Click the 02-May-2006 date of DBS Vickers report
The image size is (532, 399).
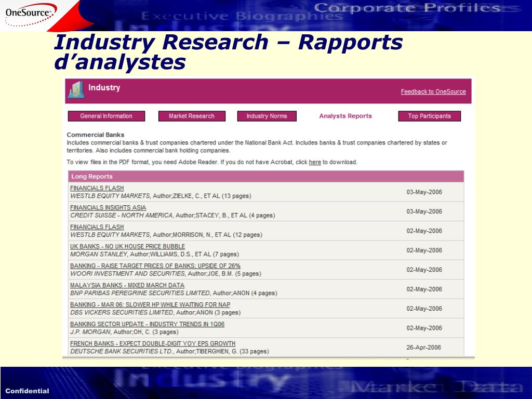(424, 309)
